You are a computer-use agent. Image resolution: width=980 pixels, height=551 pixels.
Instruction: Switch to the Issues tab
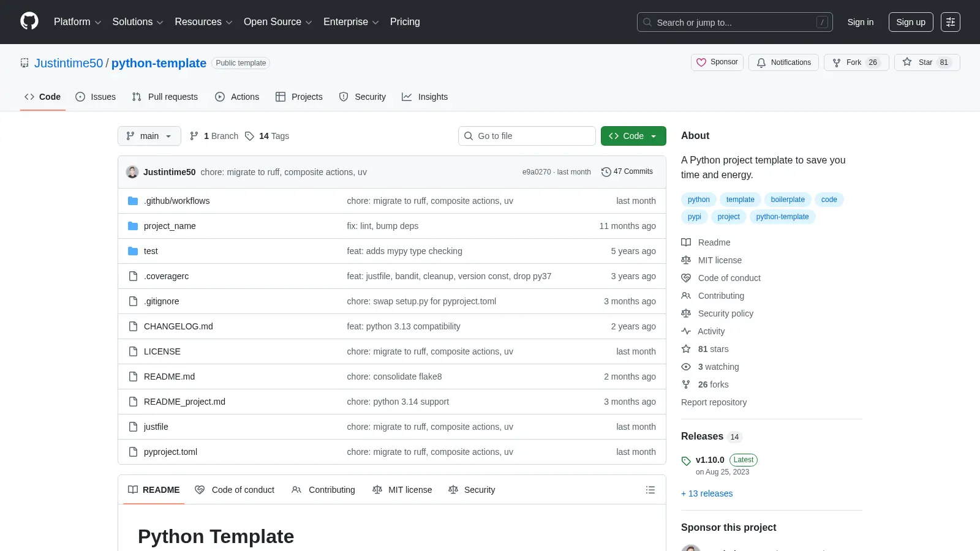point(96,97)
